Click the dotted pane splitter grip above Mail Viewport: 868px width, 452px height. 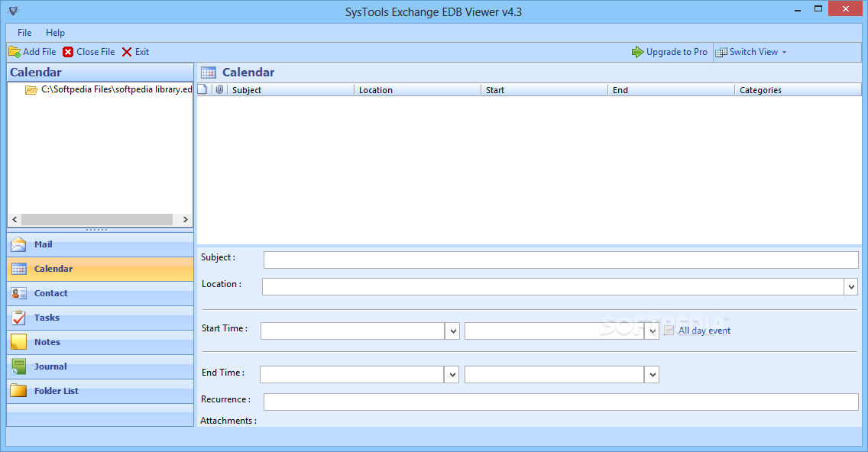coord(97,230)
